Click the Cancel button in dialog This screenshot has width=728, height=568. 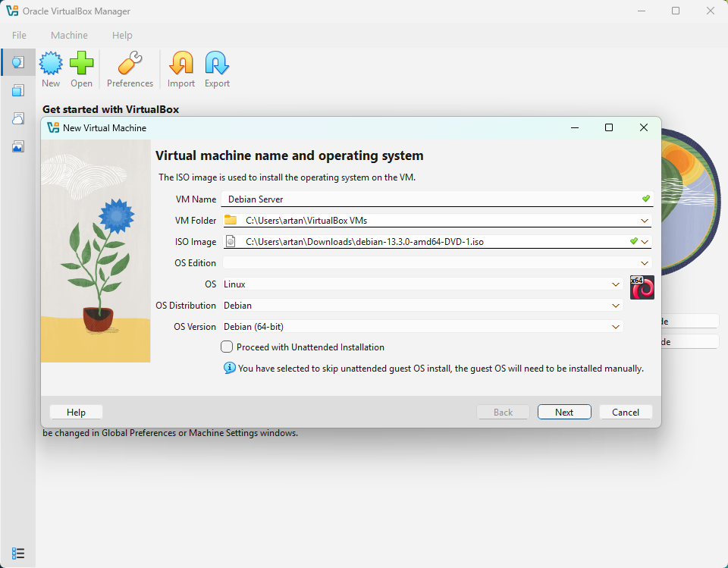point(626,413)
